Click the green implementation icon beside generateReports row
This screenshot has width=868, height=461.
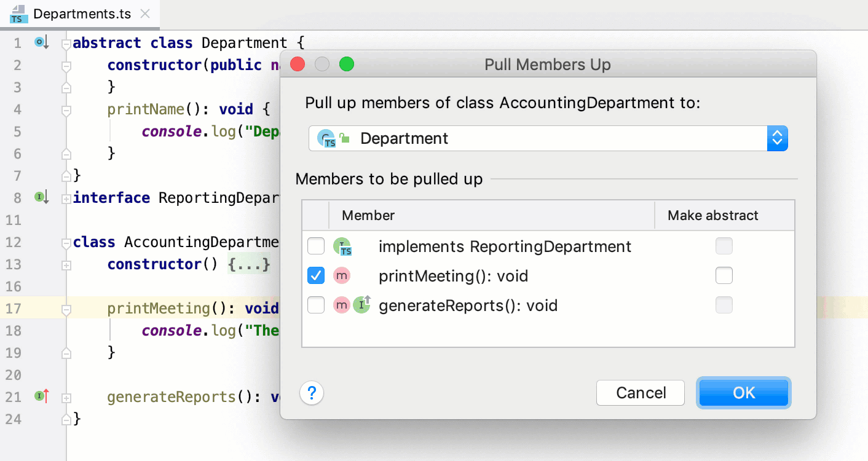click(362, 304)
